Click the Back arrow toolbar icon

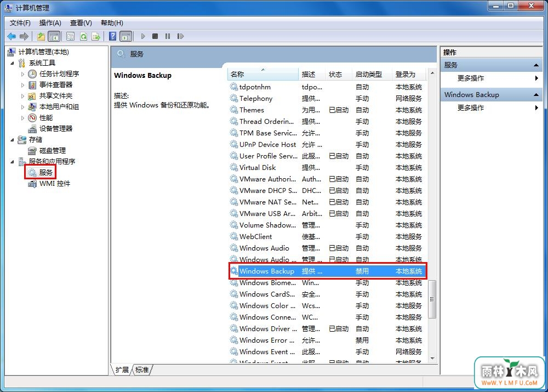point(12,36)
